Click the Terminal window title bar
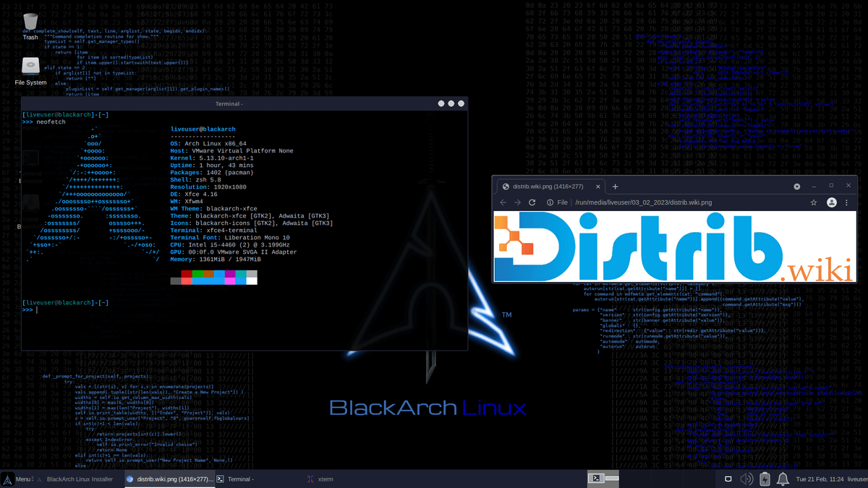 [x=244, y=104]
